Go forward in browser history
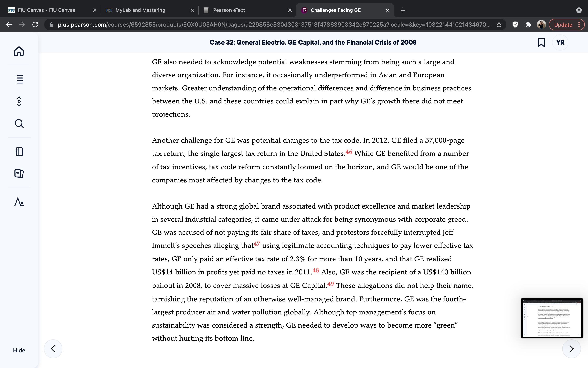Screen dimensions: 588x368 22,25
